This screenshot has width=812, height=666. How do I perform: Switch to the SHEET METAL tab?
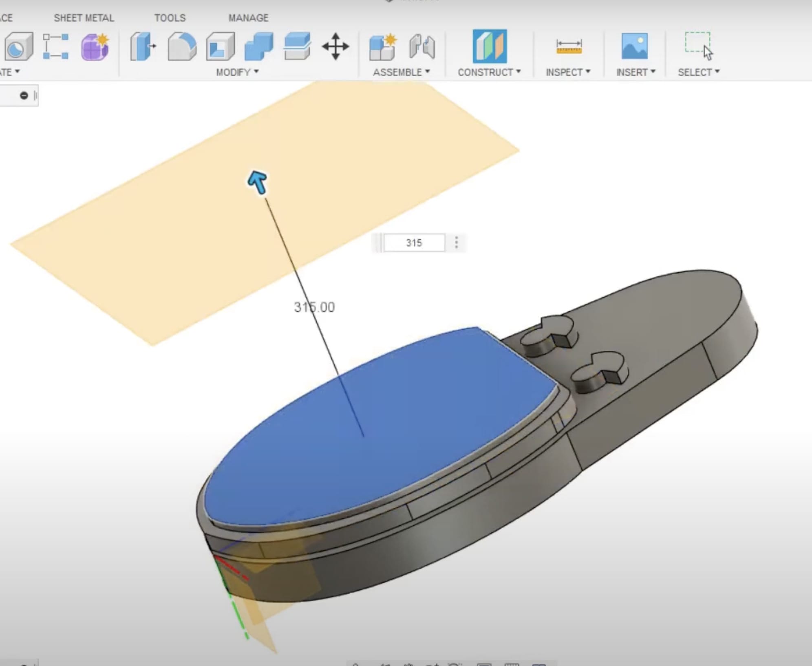click(x=84, y=18)
